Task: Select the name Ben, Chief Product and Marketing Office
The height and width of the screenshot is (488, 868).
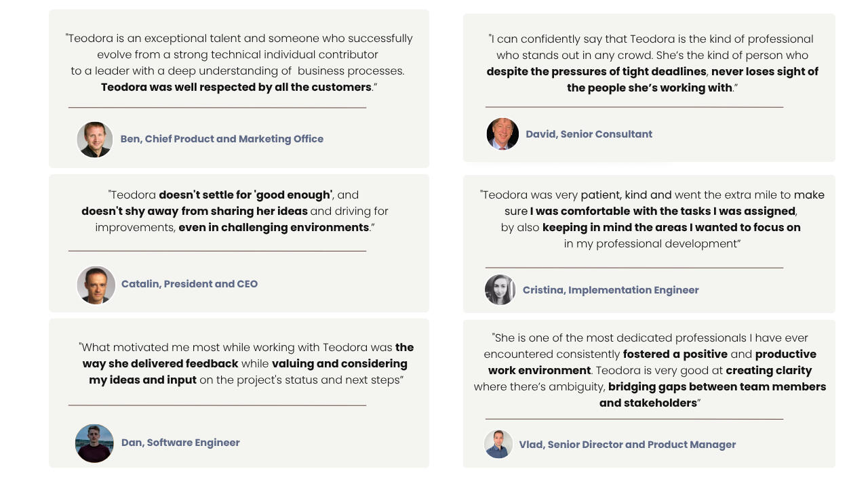Action: tap(222, 139)
